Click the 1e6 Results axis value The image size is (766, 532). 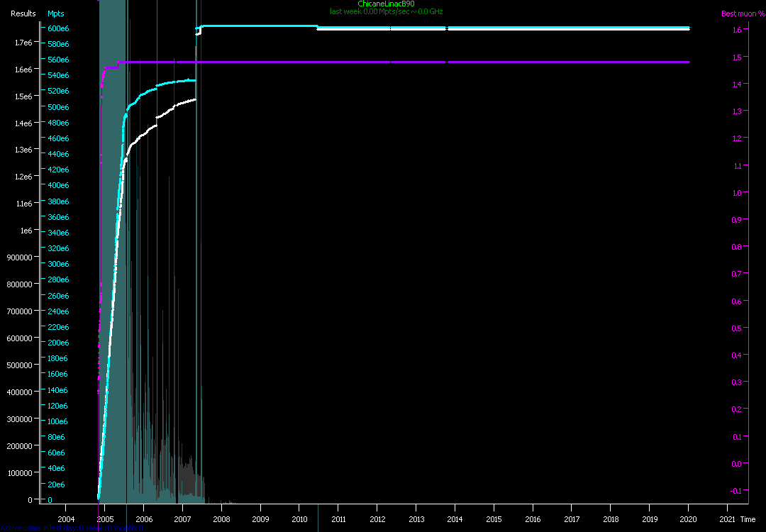[x=26, y=231]
